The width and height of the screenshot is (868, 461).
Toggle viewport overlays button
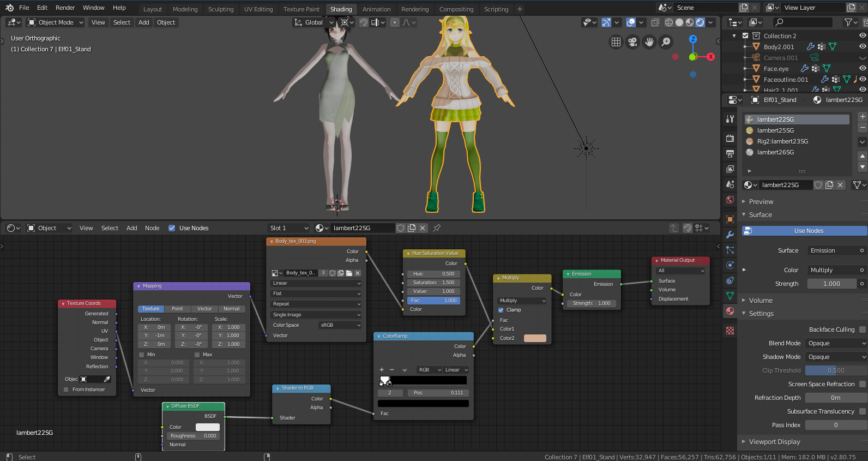[x=631, y=22]
